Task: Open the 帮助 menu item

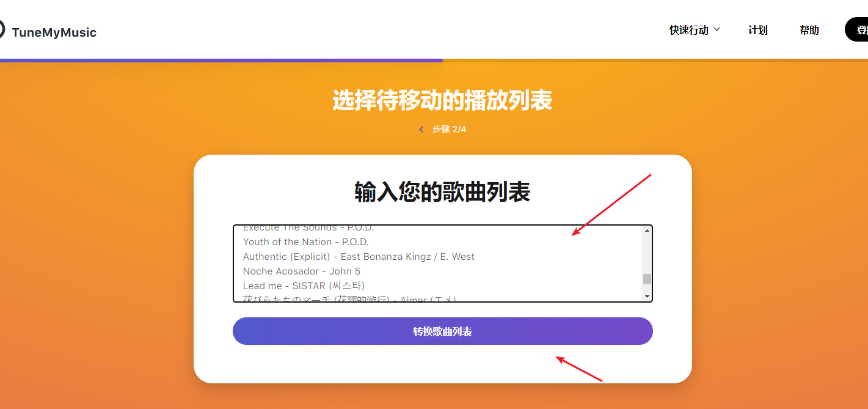Action: pos(809,30)
